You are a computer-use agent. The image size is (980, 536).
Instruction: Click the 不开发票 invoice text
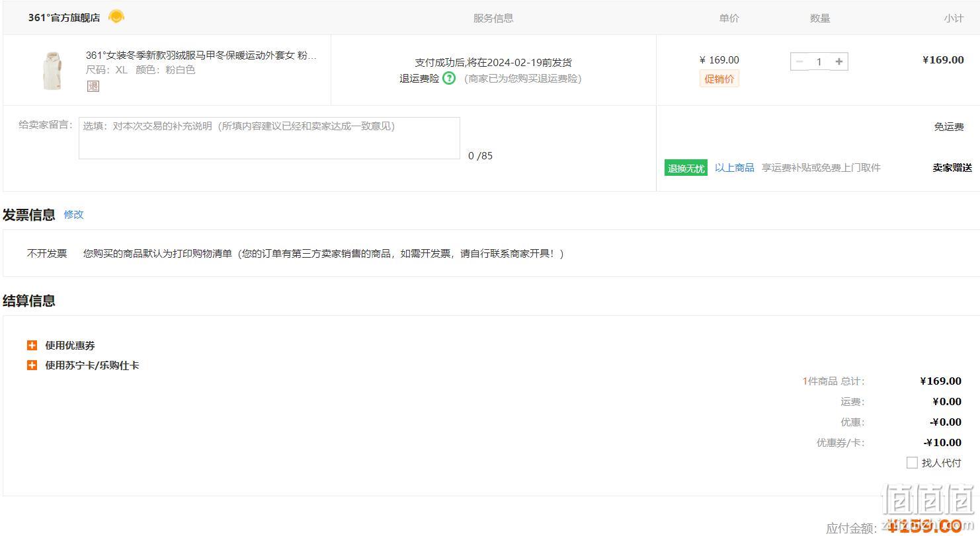tap(47, 253)
